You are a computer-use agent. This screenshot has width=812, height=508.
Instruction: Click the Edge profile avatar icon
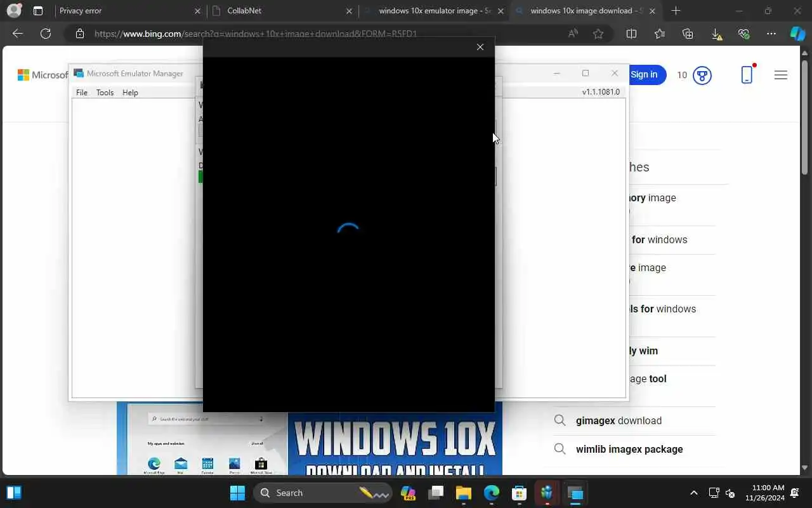click(x=13, y=11)
